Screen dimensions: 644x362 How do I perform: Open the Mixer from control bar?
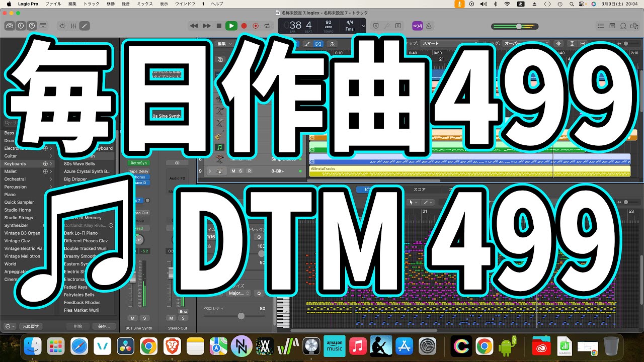(73, 26)
